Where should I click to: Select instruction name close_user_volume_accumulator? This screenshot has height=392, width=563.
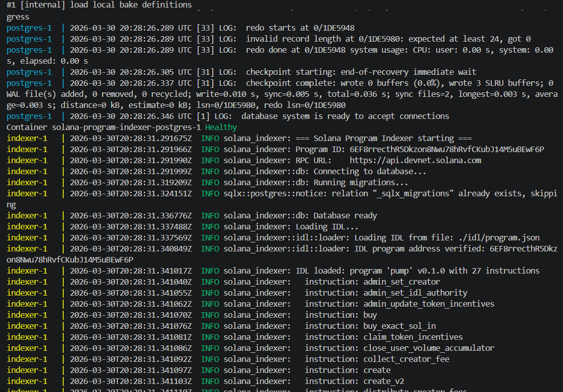(x=429, y=348)
